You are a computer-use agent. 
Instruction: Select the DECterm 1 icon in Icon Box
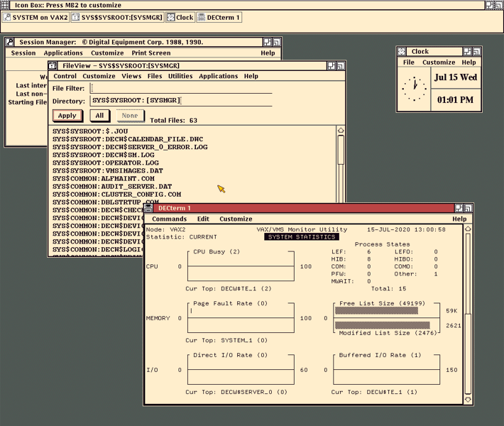219,17
